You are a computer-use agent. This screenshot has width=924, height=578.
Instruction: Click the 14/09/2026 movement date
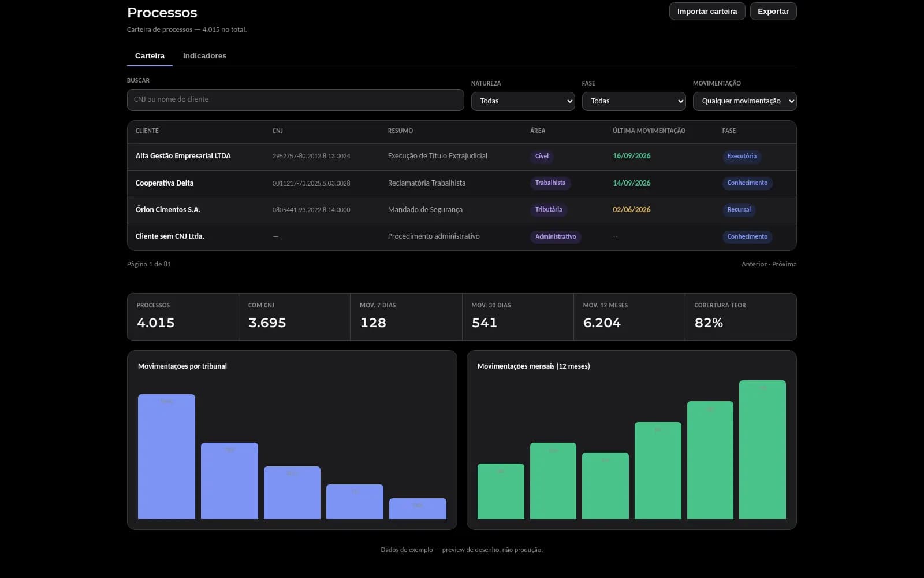pos(632,183)
